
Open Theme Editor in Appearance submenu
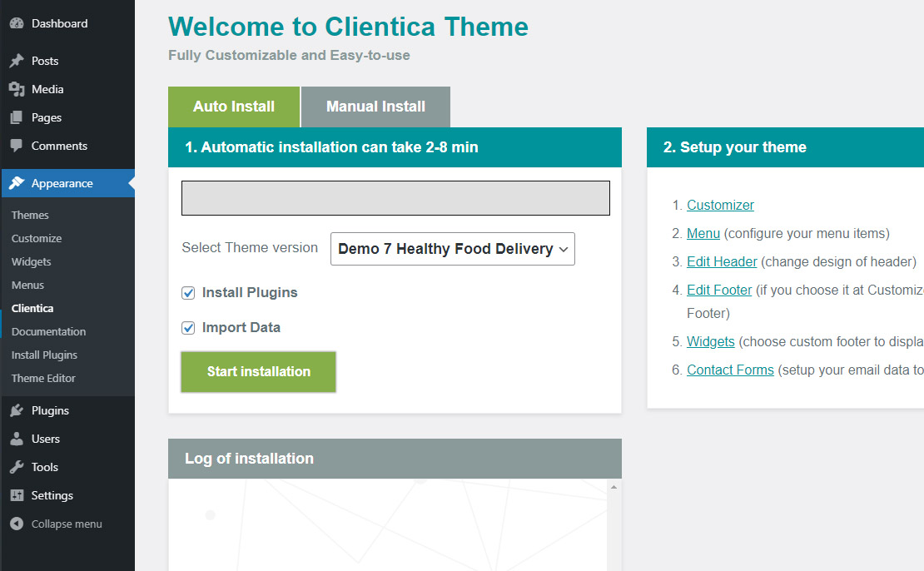(43, 378)
